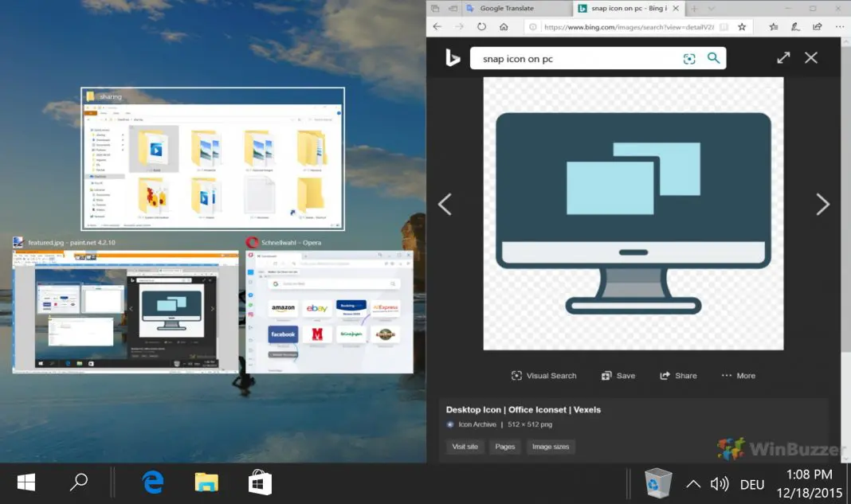Run Bing search with magnifier
Viewport: 851px width, 504px height.
pyautogui.click(x=714, y=58)
